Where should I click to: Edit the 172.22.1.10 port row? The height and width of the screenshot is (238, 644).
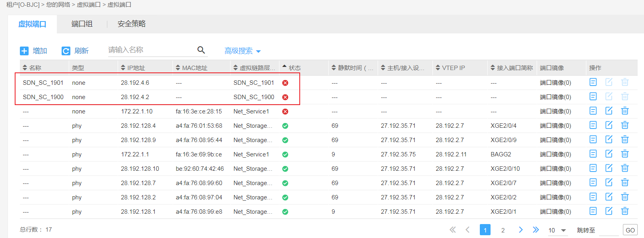click(x=609, y=111)
